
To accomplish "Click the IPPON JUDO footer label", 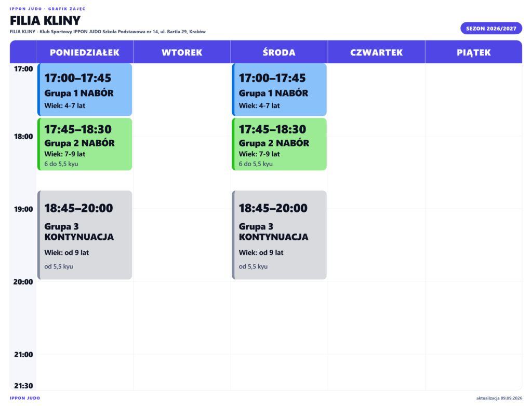I will tap(25, 398).
